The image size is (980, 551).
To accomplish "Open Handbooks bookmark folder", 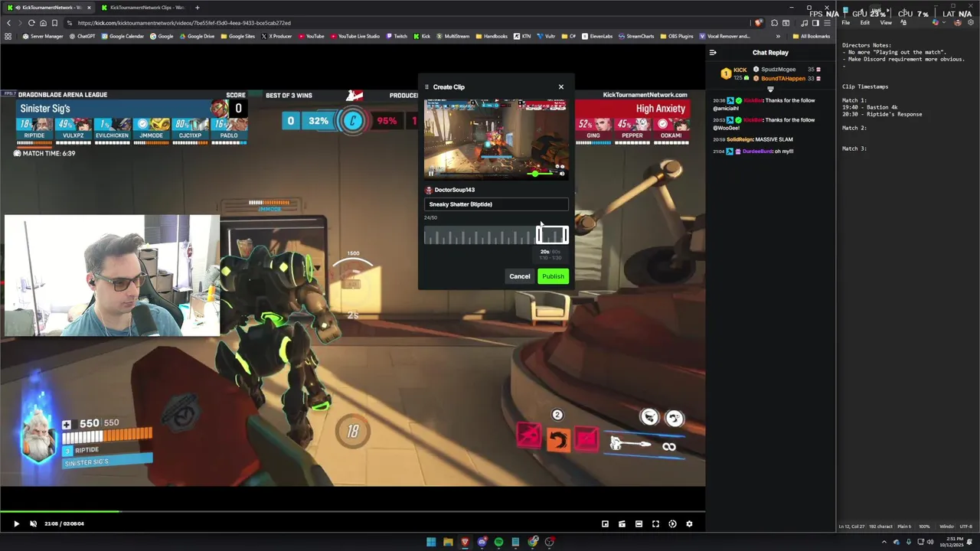I will click(x=492, y=36).
